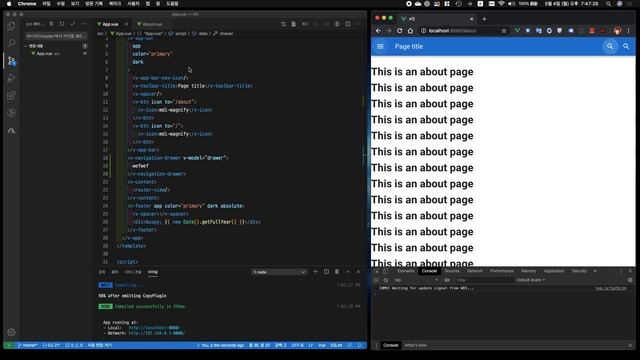The image size is (640, 360).
Task: Kill the terminal with the trash icon
Action: [x=337, y=272]
